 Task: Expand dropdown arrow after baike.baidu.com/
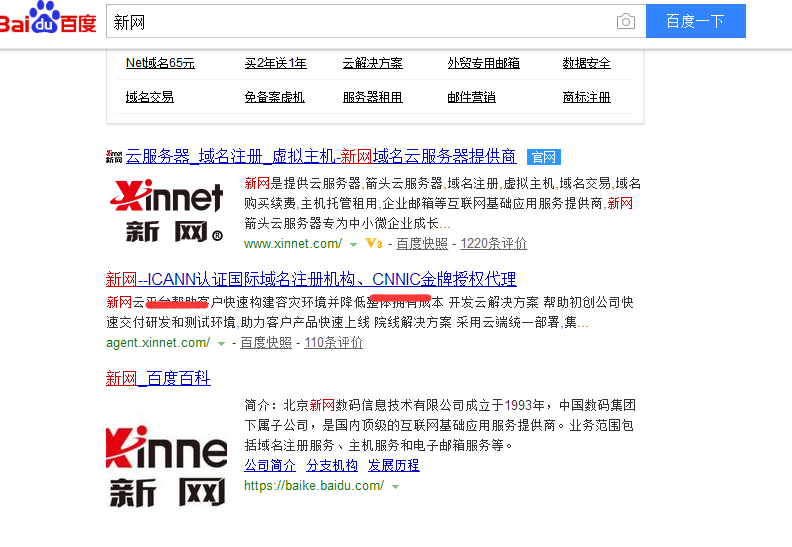click(395, 487)
